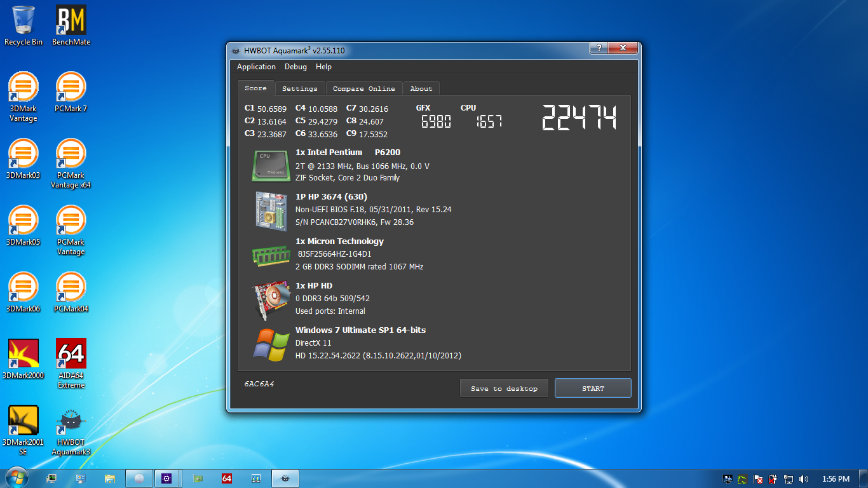Open the PCMark 7 shortcut

tap(71, 92)
